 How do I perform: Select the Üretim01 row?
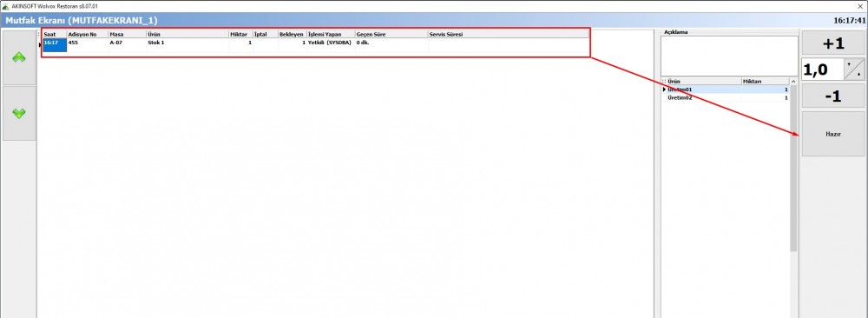(726, 89)
